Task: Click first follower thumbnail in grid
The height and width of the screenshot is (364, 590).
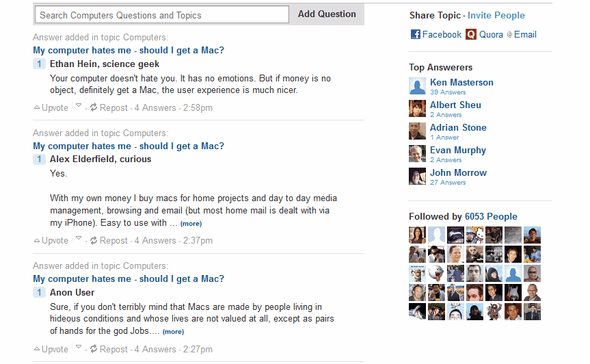Action: [x=417, y=235]
